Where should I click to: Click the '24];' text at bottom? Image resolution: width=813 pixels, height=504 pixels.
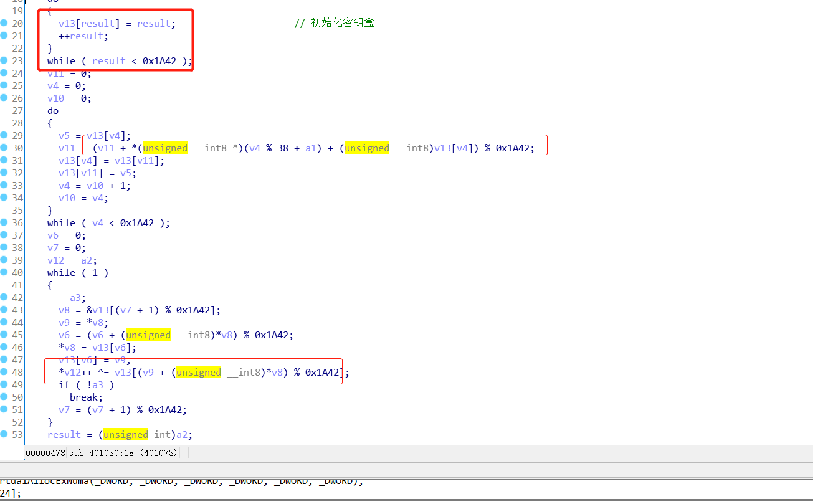pos(11,493)
